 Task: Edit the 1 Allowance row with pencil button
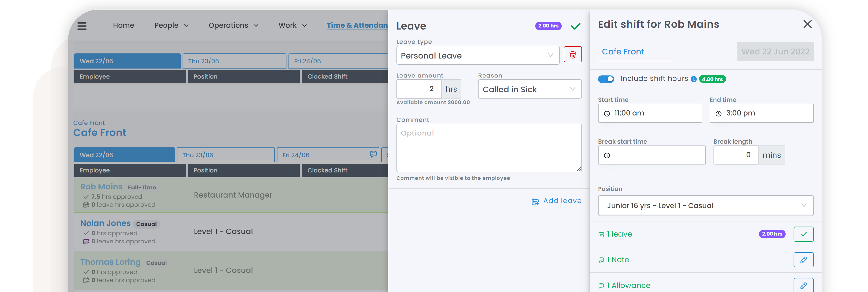tap(803, 285)
